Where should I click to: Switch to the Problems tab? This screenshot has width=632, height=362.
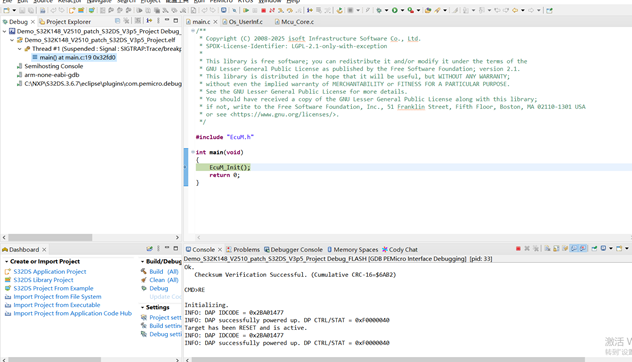[x=243, y=250]
